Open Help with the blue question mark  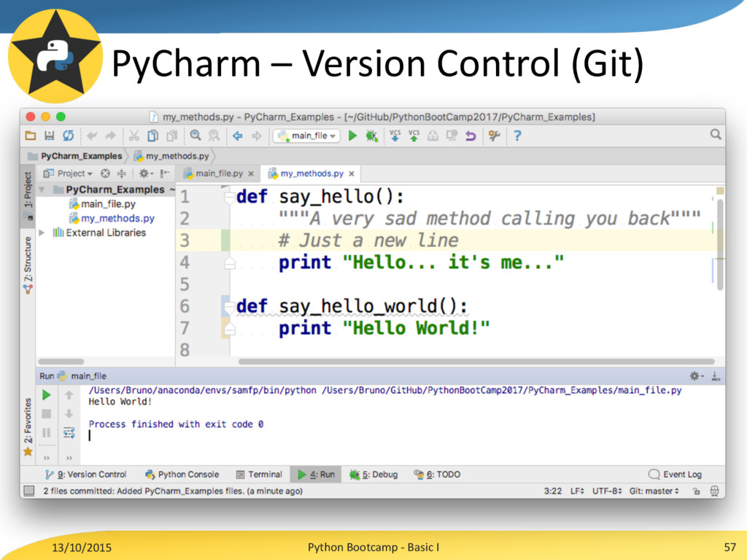pos(517,136)
